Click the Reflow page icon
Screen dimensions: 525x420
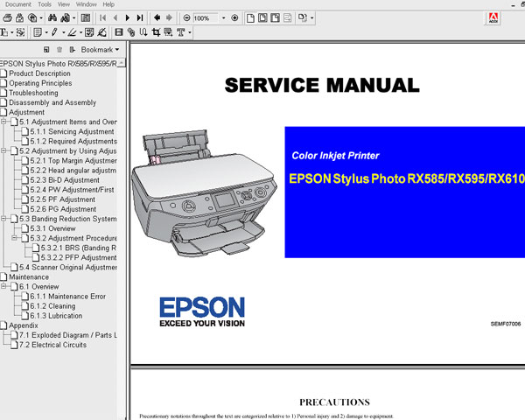287,17
